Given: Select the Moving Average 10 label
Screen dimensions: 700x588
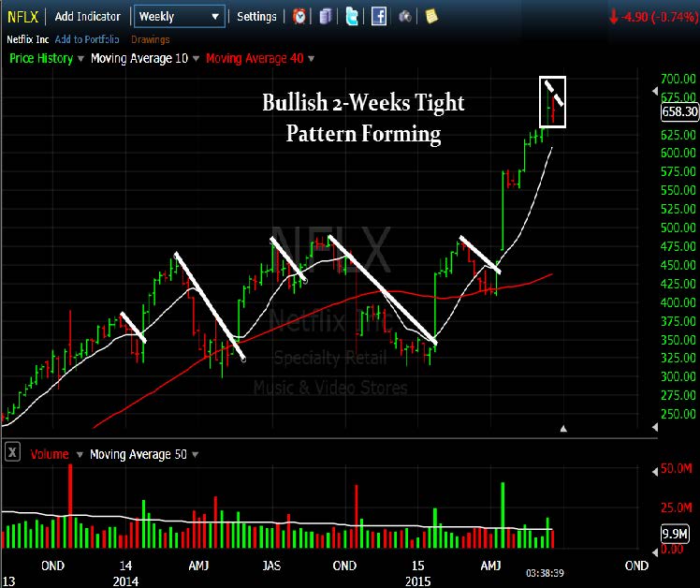Looking at the screenshot, I should point(139,59).
